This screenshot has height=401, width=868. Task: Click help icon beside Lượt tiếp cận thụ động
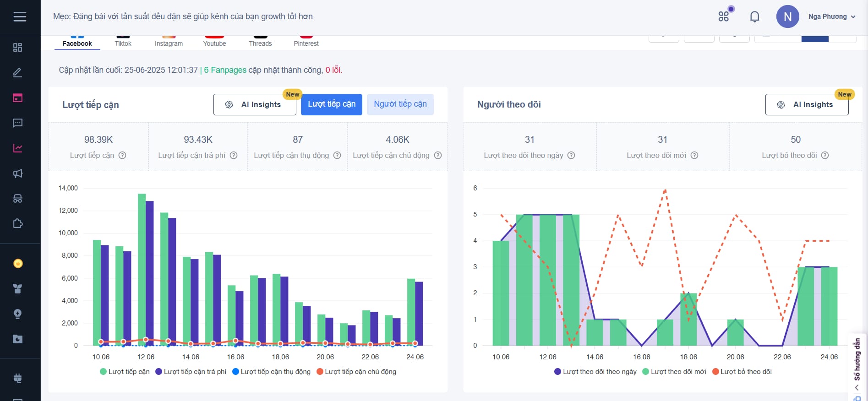click(x=337, y=155)
